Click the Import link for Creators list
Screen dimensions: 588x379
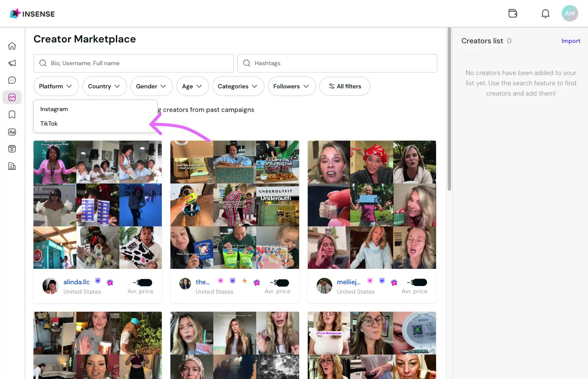571,41
